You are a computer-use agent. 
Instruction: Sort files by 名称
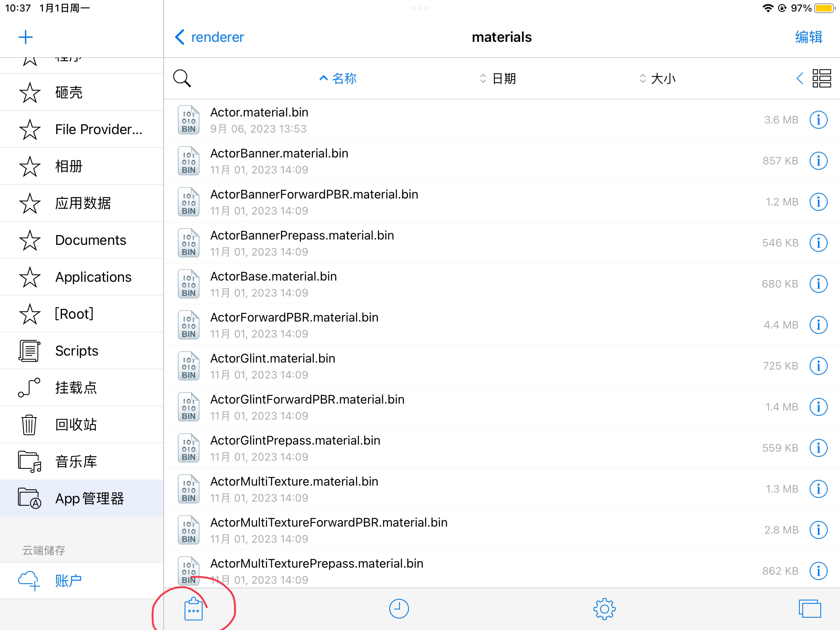click(x=338, y=78)
